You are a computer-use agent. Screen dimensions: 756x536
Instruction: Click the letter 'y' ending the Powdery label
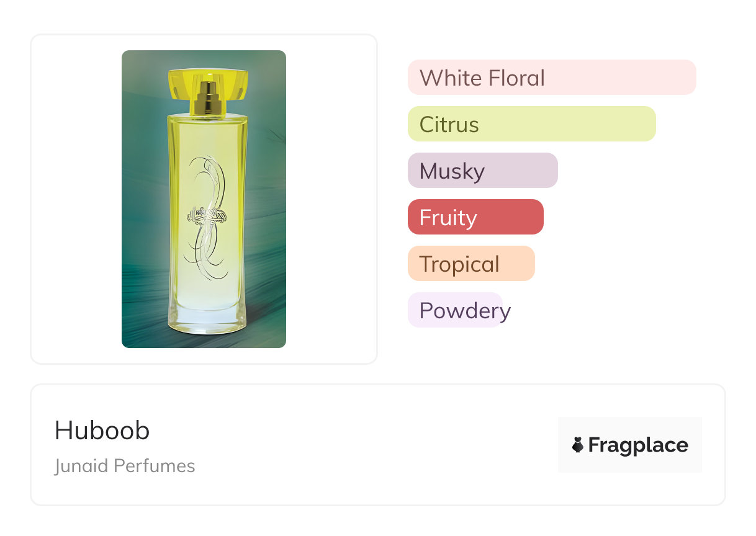tap(505, 311)
